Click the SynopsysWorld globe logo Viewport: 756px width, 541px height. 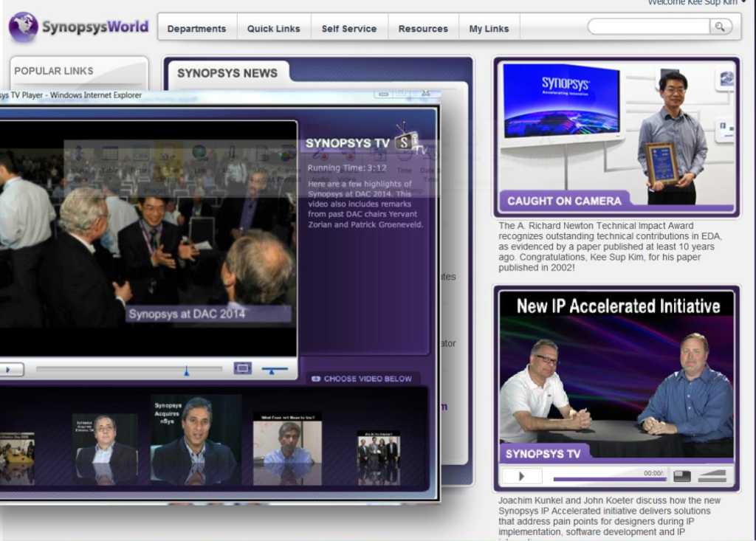click(x=23, y=27)
